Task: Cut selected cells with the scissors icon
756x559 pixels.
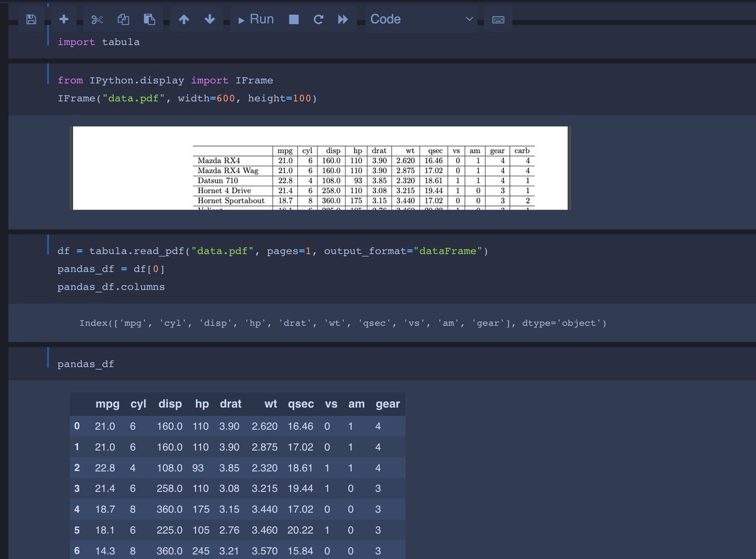Action: pos(96,20)
